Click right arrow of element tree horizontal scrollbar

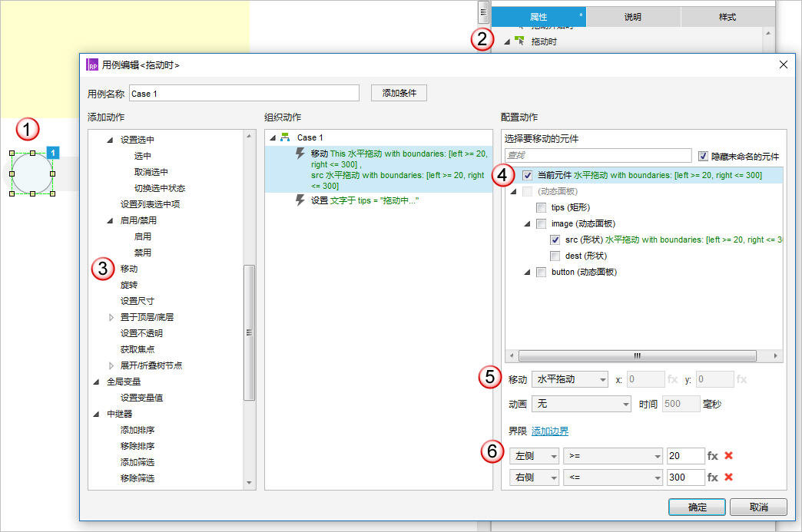tap(775, 355)
